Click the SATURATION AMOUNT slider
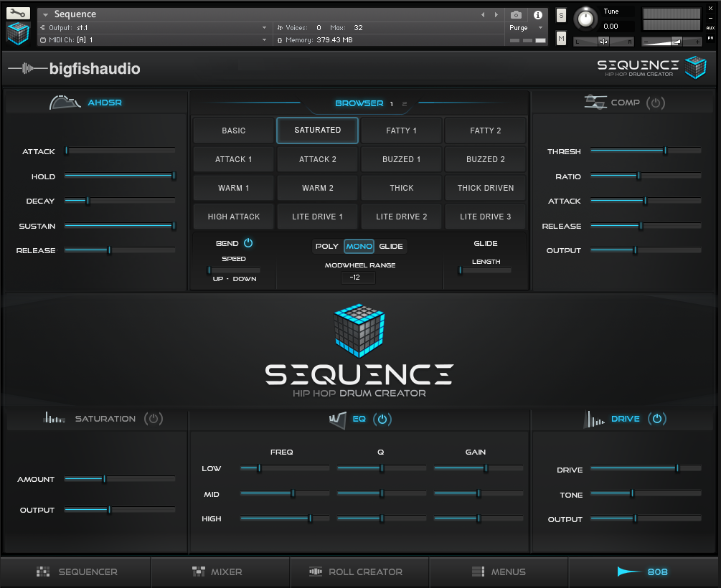The height and width of the screenshot is (588, 721). pos(120,478)
